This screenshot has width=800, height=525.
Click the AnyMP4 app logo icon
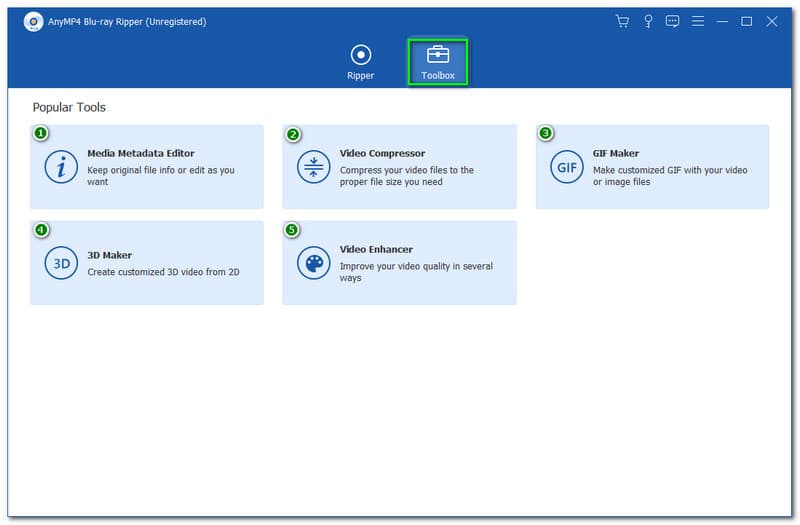point(32,22)
